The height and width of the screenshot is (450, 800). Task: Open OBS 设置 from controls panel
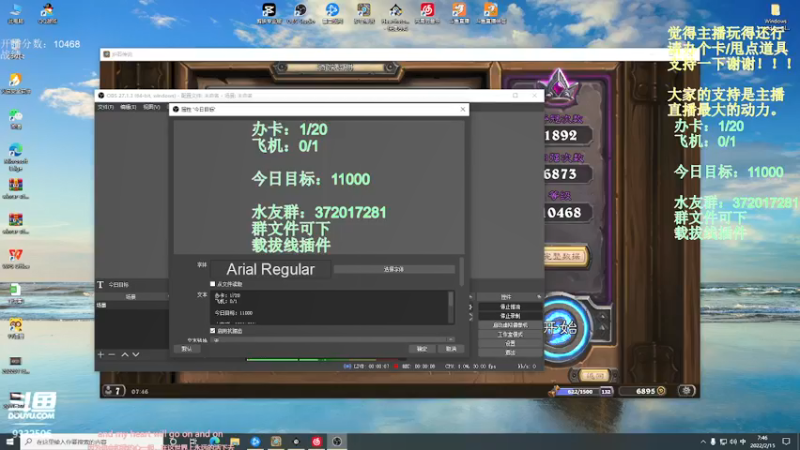point(510,343)
